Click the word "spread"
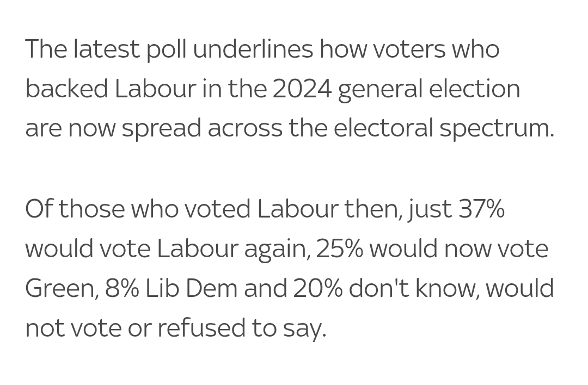 point(161,129)
